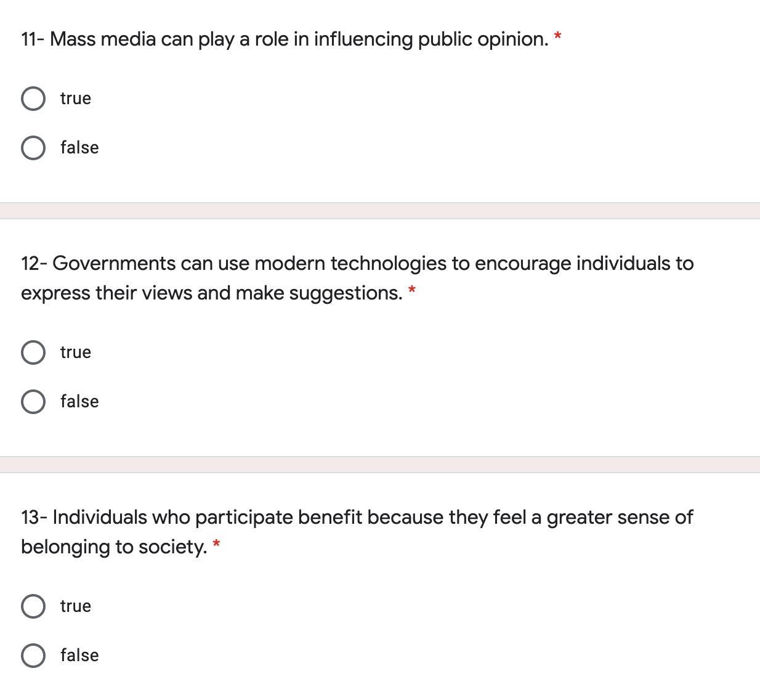This screenshot has height=700, width=760.
Task: Select the true radio button for question 11
Action: click(x=33, y=99)
